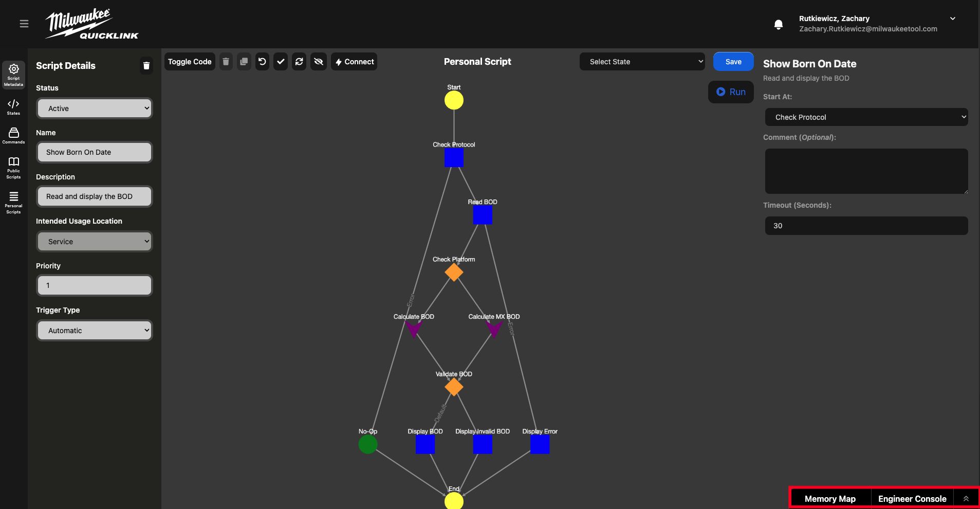Screen dimensions: 980x509
Task: Edit the Description field
Action: (x=95, y=196)
